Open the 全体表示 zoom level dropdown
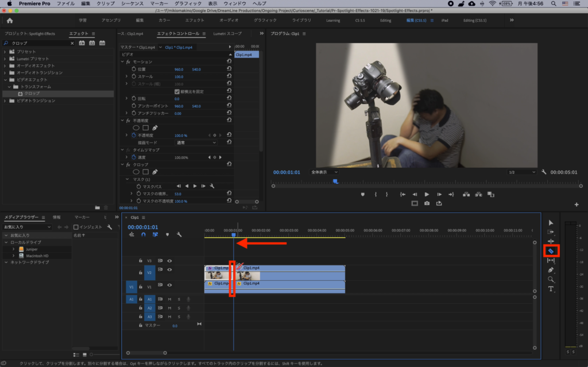588x367 pixels. [324, 172]
